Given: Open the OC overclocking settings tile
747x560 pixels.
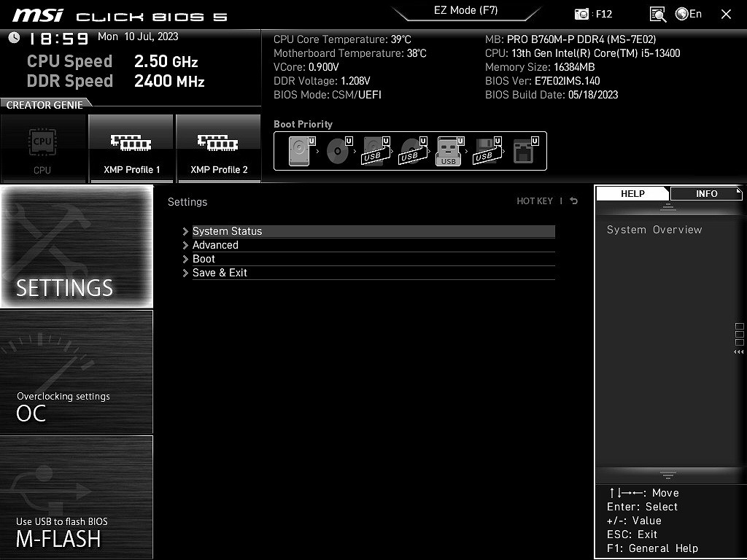Looking at the screenshot, I should [x=77, y=372].
